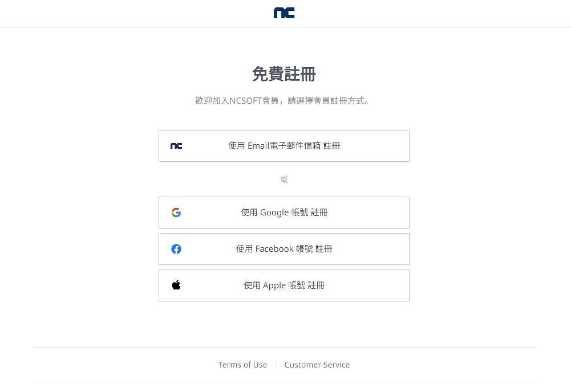Choose Apple as the signup method
The width and height of the screenshot is (571, 392).
pyautogui.click(x=284, y=285)
